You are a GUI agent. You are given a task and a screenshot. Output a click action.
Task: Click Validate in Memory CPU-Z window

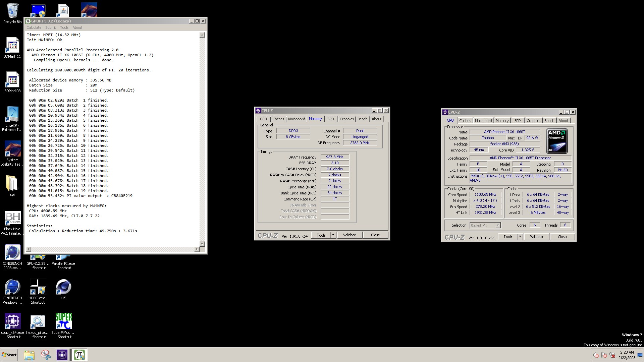(x=350, y=235)
